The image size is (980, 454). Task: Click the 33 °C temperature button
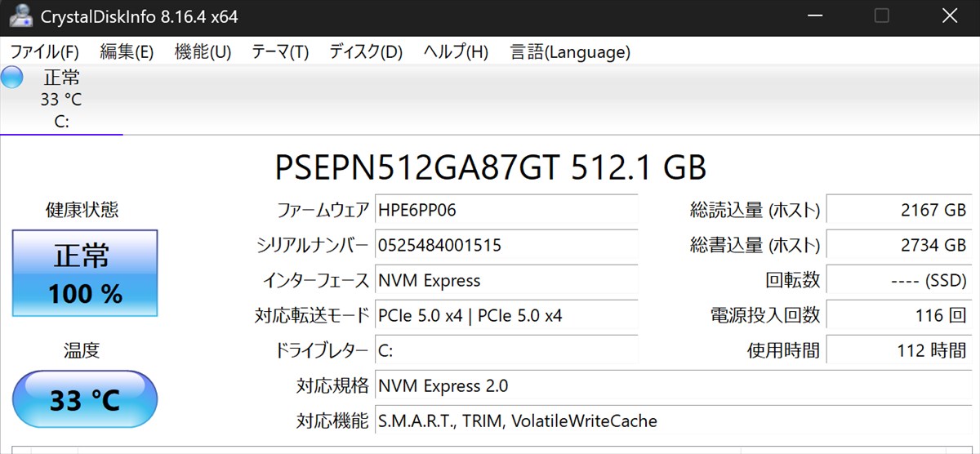pyautogui.click(x=85, y=400)
